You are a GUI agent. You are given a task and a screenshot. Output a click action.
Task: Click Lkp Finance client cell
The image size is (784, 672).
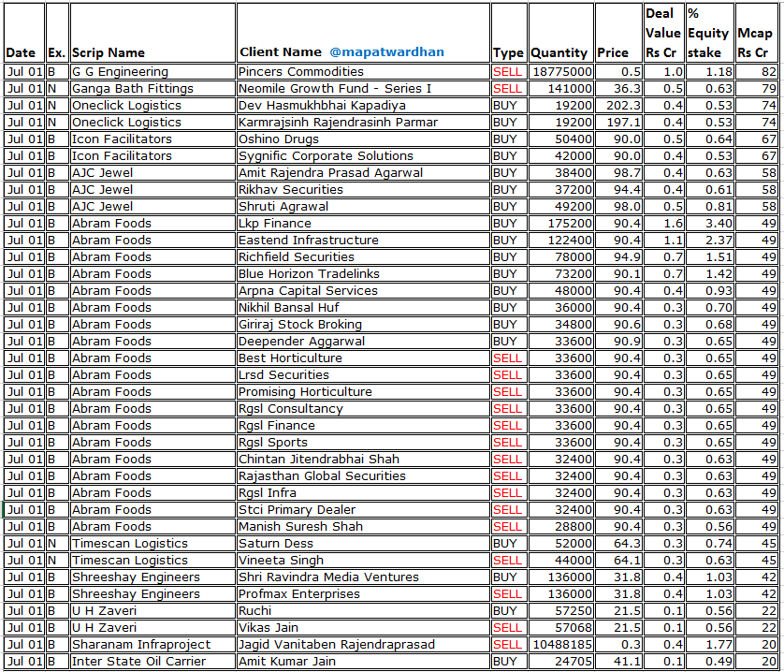point(364,223)
